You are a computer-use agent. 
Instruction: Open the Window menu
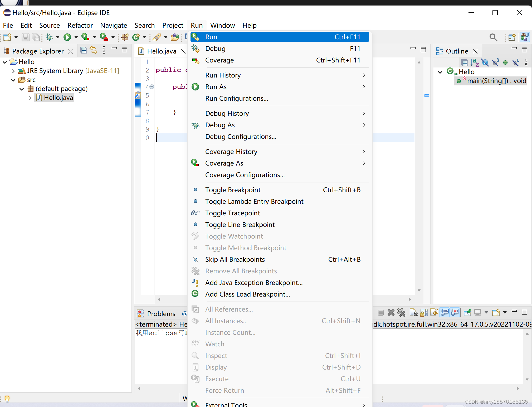click(222, 25)
